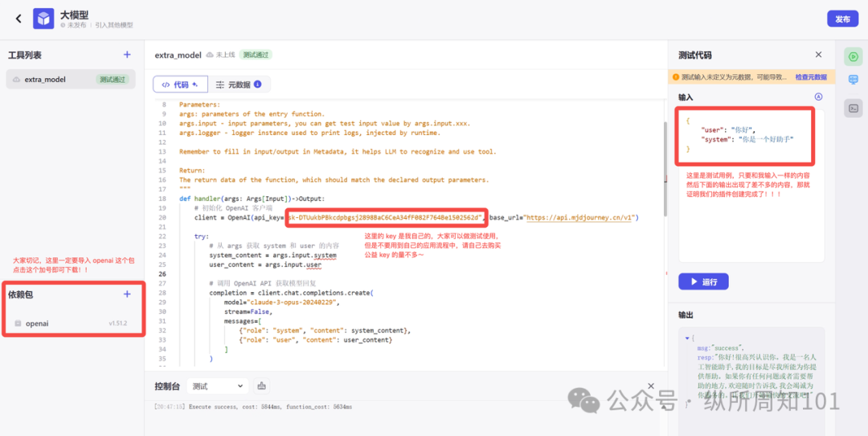Add a new tool in 工具列表
The width and height of the screenshot is (868, 436).
click(126, 55)
